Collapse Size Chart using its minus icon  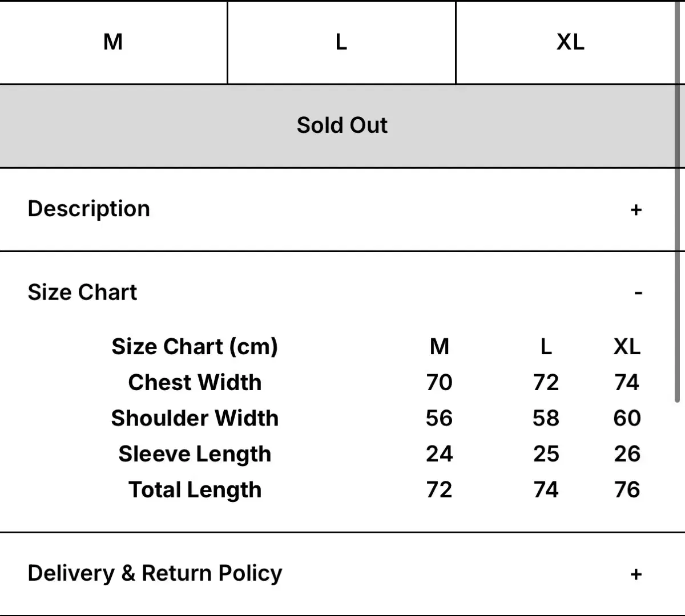[638, 293]
